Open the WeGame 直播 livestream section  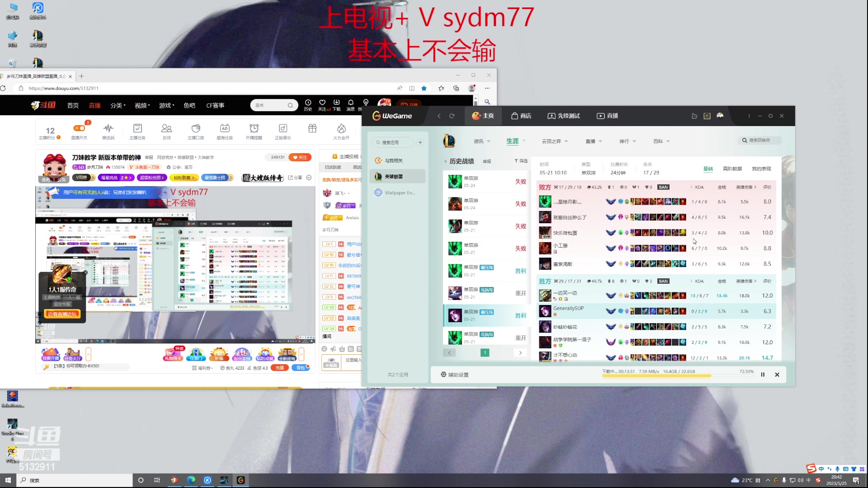pos(607,116)
